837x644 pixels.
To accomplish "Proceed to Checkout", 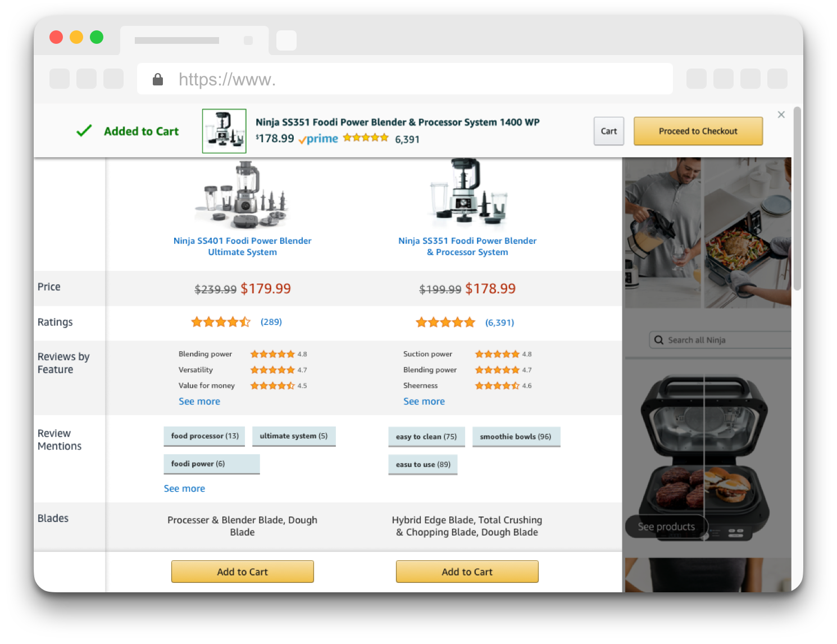I will (x=698, y=131).
